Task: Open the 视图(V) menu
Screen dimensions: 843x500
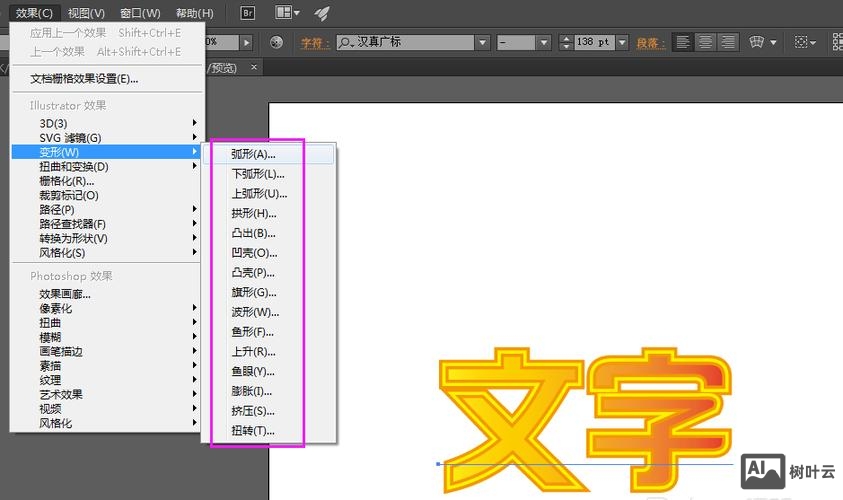Action: tap(86, 13)
